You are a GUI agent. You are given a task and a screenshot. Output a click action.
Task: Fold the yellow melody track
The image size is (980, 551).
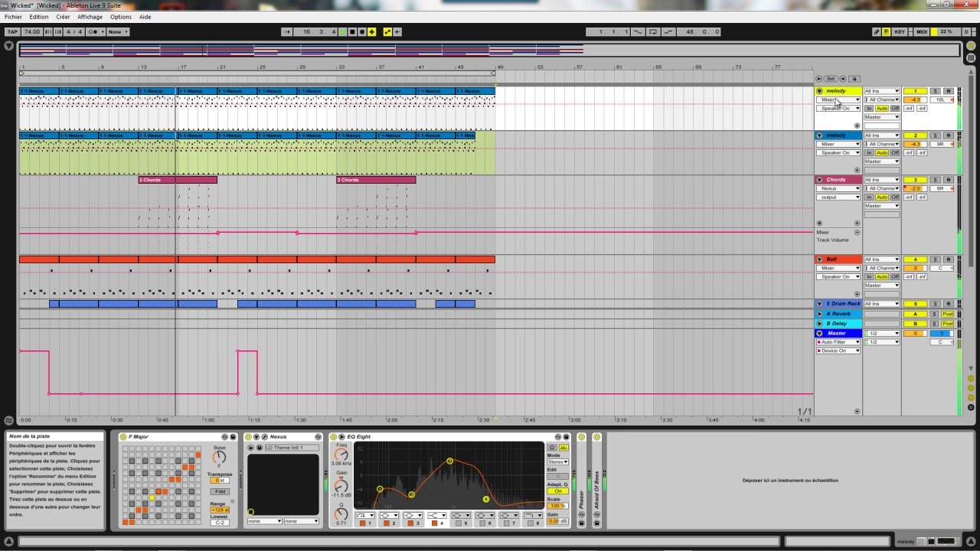pyautogui.click(x=819, y=92)
